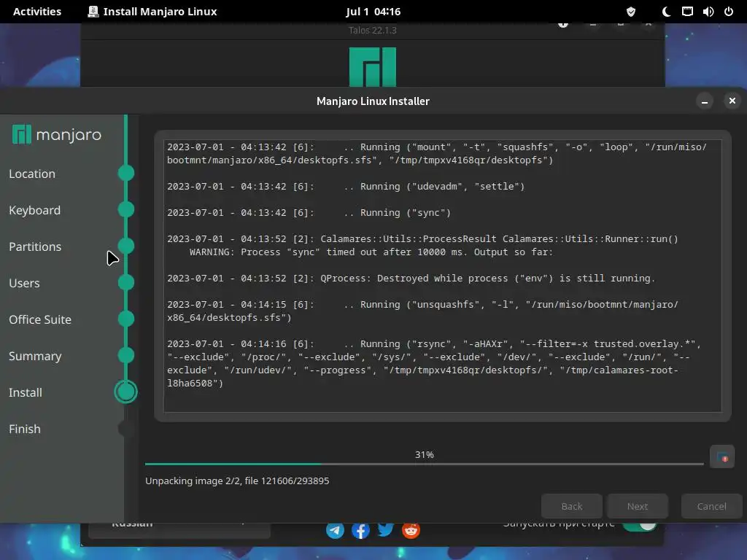Click the rsync log entry line
This screenshot has height=560, width=747.
pos(433,363)
